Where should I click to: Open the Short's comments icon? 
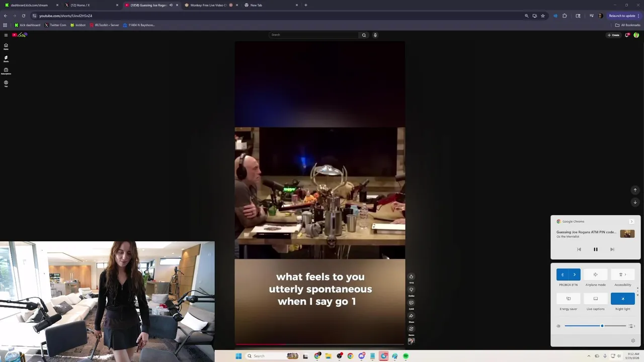tap(411, 303)
